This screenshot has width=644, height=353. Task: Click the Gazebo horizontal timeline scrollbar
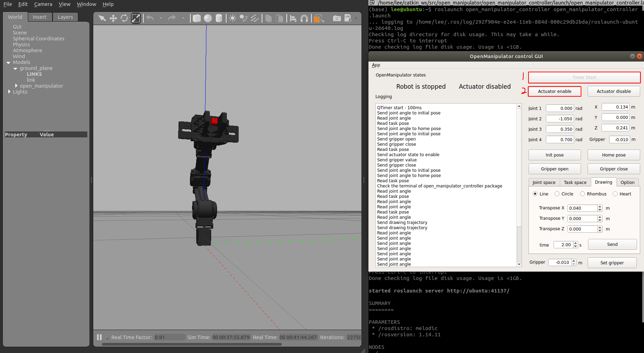click(x=192, y=344)
